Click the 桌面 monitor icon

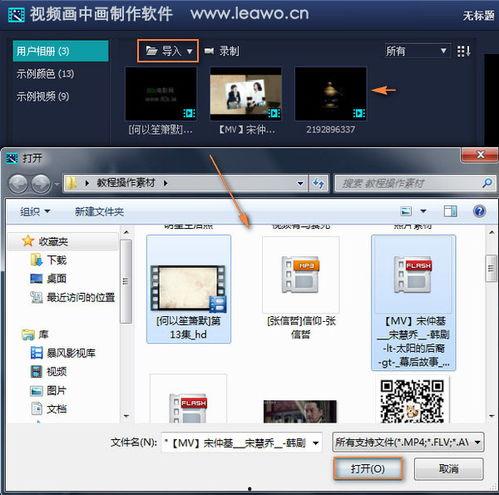click(x=36, y=278)
